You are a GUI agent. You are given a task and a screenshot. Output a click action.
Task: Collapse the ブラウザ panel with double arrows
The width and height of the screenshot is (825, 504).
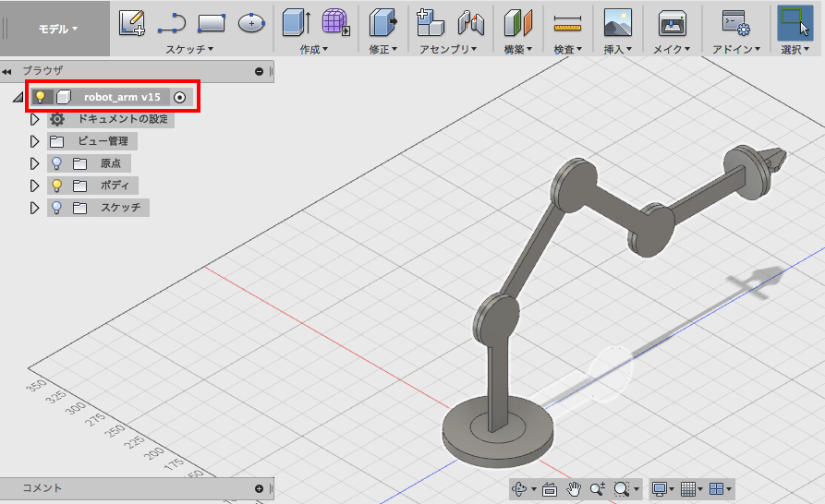click(x=6, y=71)
